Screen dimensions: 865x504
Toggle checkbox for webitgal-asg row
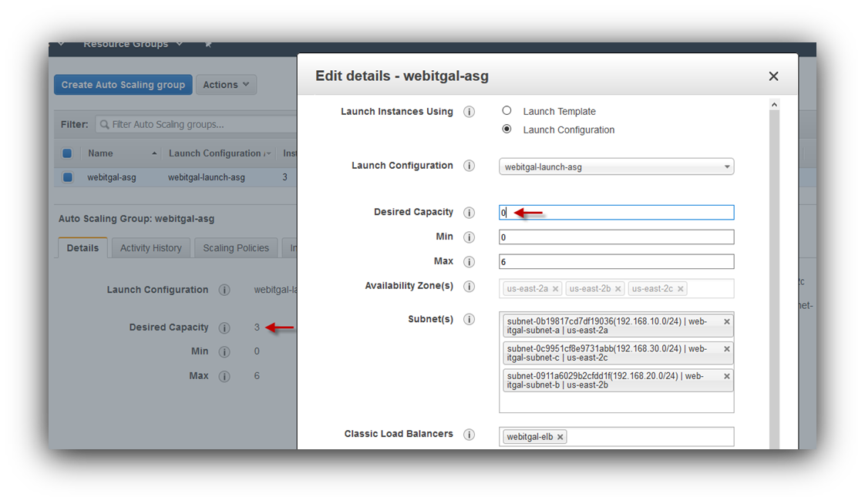click(67, 177)
